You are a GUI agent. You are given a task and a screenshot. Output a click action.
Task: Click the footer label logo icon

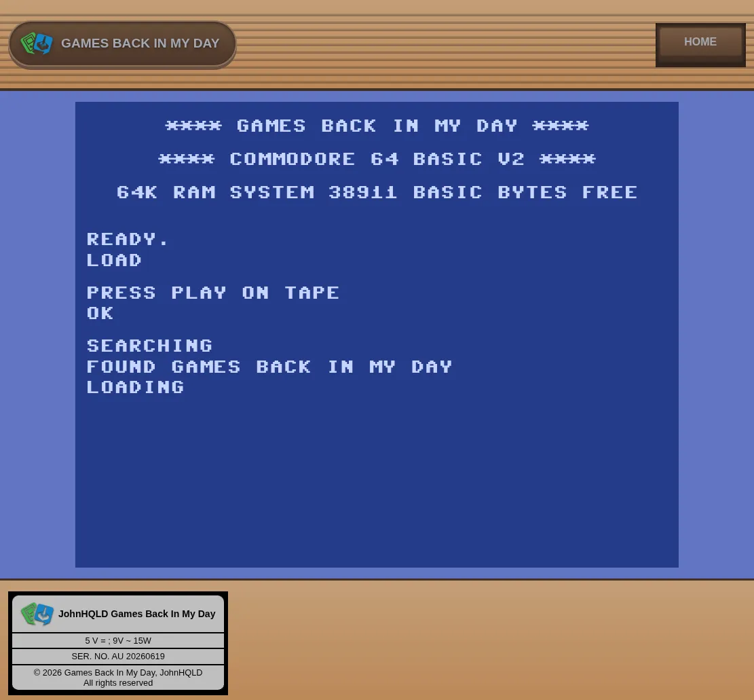click(x=37, y=614)
